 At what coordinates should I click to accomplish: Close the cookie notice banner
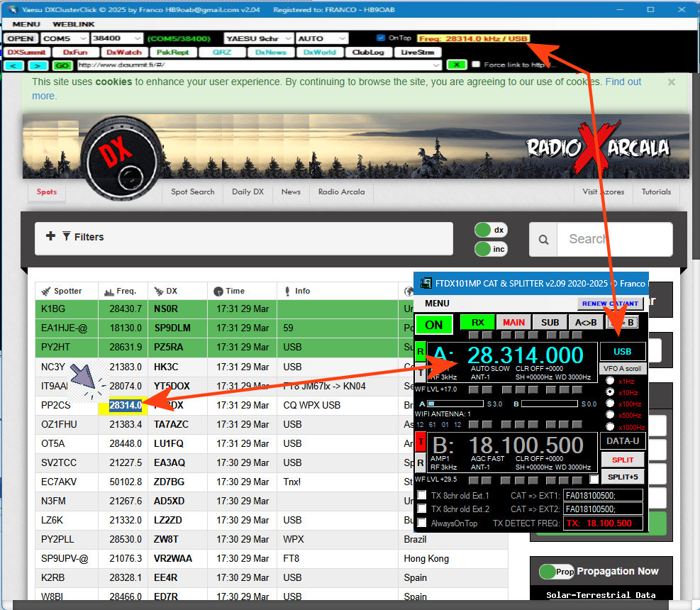tap(671, 82)
